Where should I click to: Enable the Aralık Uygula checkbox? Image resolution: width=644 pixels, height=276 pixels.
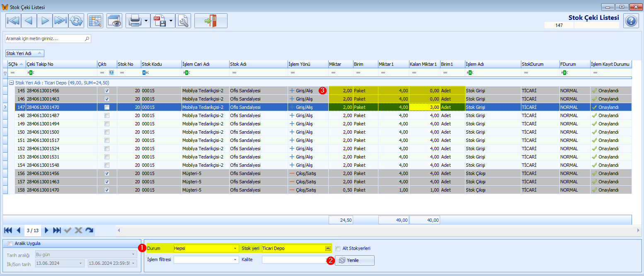[x=11, y=243]
